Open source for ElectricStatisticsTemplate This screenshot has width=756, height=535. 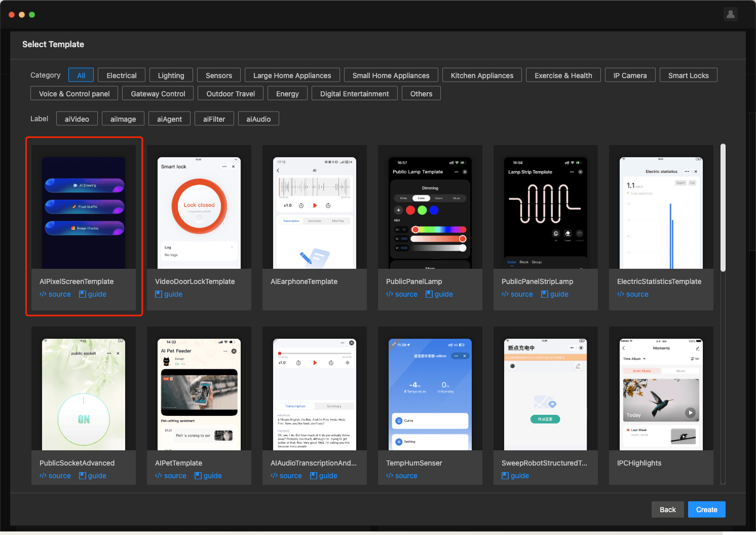[632, 294]
